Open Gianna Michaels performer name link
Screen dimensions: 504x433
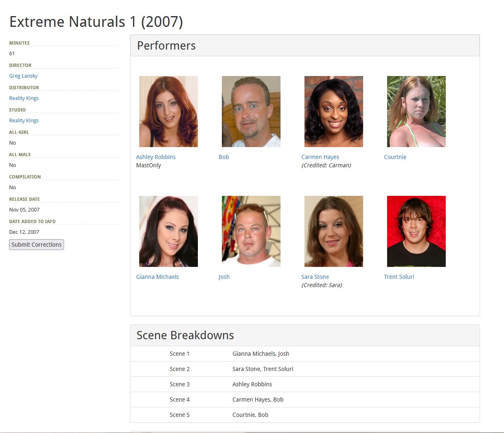157,277
